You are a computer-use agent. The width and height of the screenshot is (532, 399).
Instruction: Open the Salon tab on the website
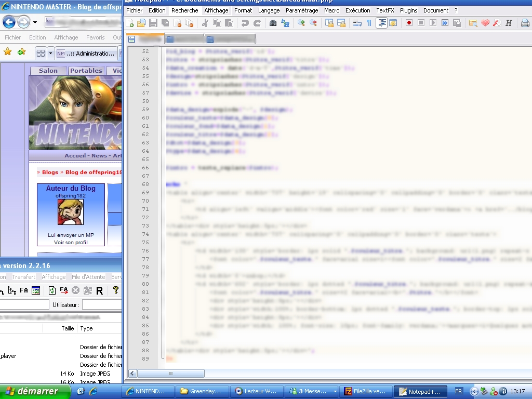point(48,71)
